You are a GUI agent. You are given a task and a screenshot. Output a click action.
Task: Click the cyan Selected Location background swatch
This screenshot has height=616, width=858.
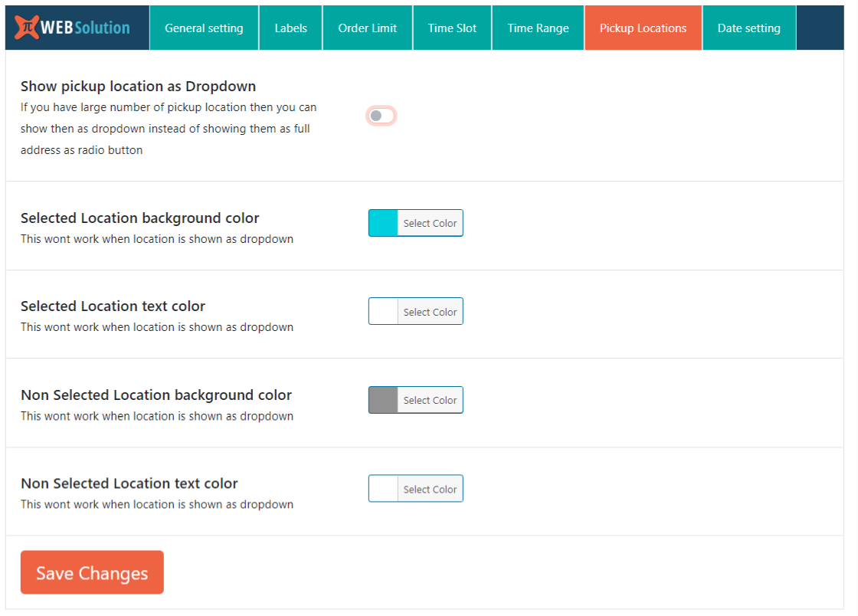click(383, 223)
